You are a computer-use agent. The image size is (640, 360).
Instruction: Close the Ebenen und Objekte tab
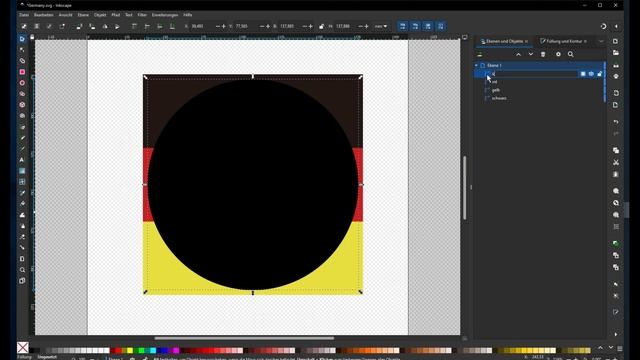tap(527, 41)
